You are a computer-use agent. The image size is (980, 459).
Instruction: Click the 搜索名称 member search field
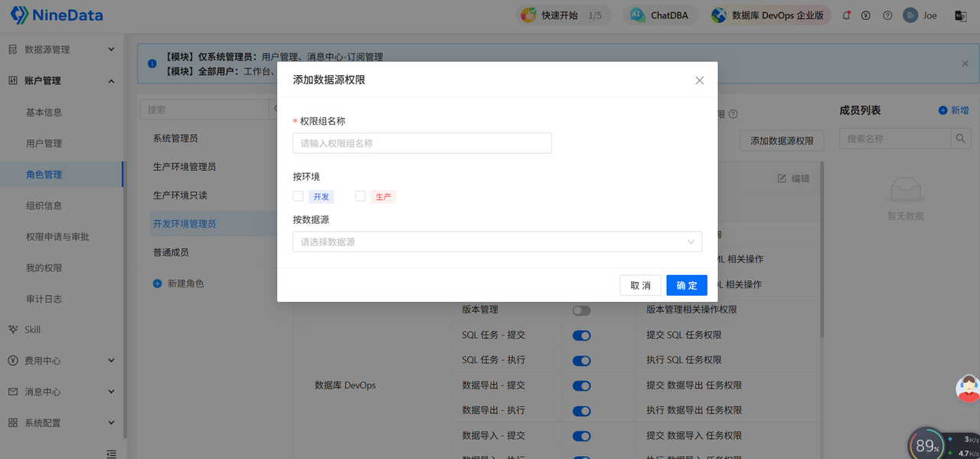pyautogui.click(x=895, y=139)
